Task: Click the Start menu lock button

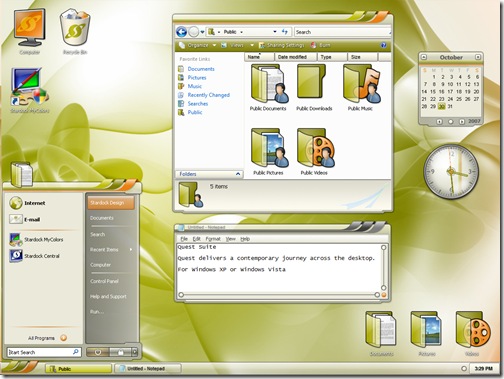Action: (x=120, y=352)
